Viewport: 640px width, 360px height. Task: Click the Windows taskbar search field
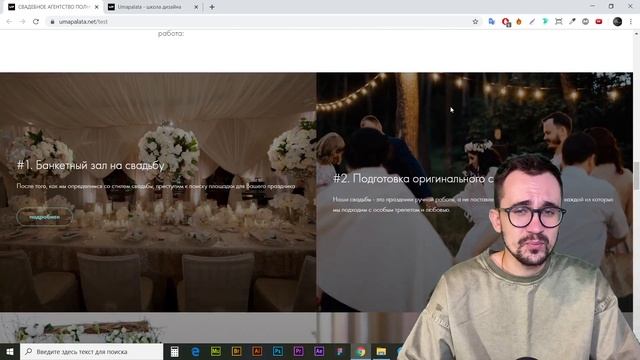[91, 351]
